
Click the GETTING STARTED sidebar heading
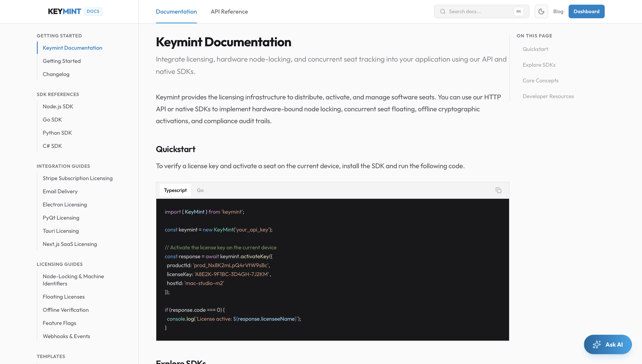(x=59, y=36)
